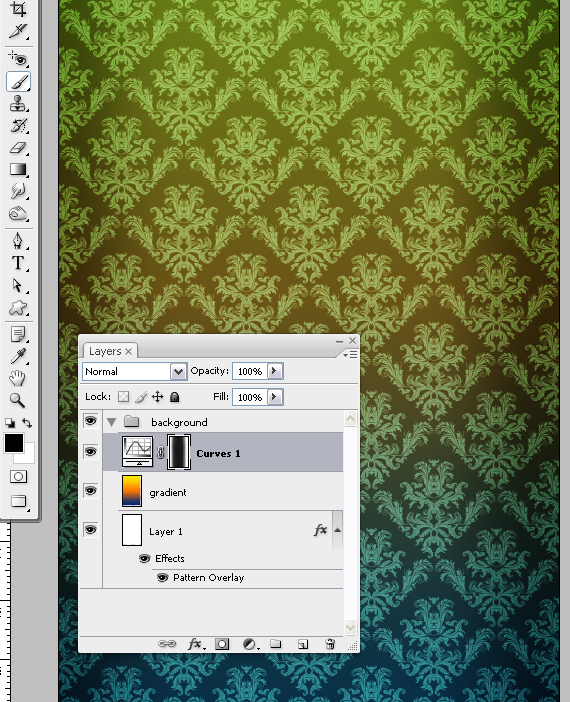
Task: Select the gradient layer thumbnail
Action: pos(132,491)
